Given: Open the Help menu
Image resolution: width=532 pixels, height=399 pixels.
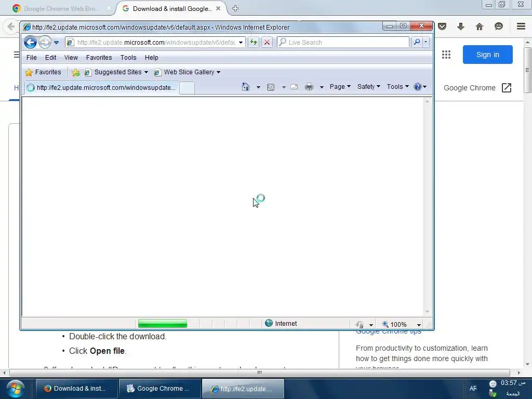Looking at the screenshot, I should (x=151, y=58).
